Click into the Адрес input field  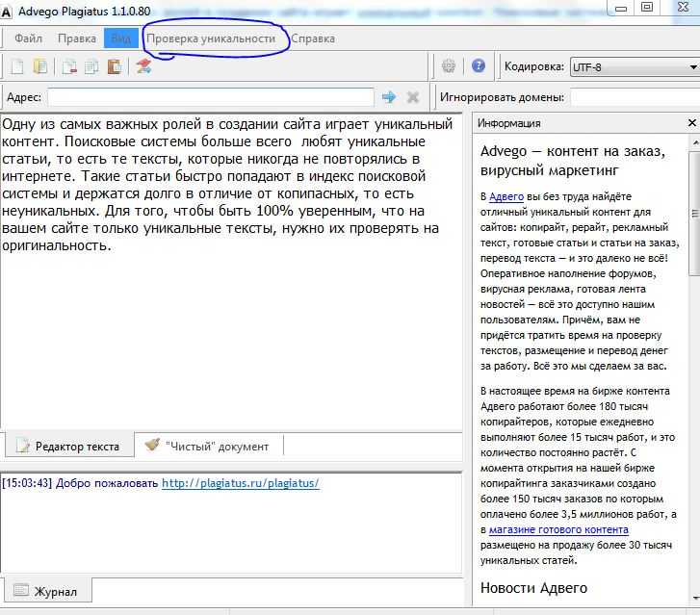click(x=211, y=97)
